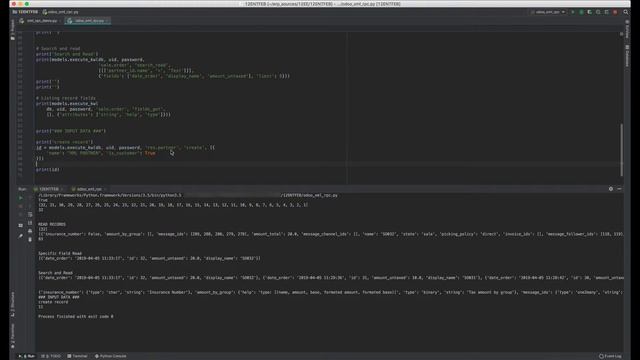The width and height of the screenshot is (640, 360).
Task: Click the print icon in Run panel sidebar
Action: click(x=30, y=231)
